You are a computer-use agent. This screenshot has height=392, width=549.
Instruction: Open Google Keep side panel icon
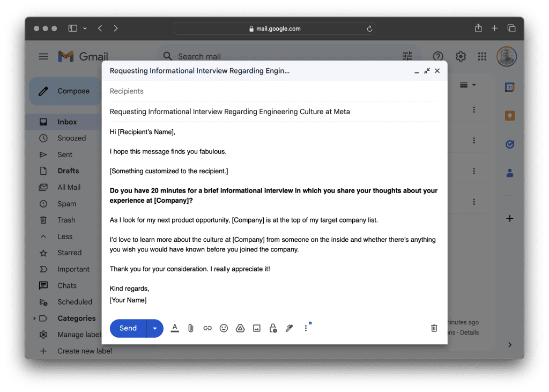pyautogui.click(x=510, y=116)
